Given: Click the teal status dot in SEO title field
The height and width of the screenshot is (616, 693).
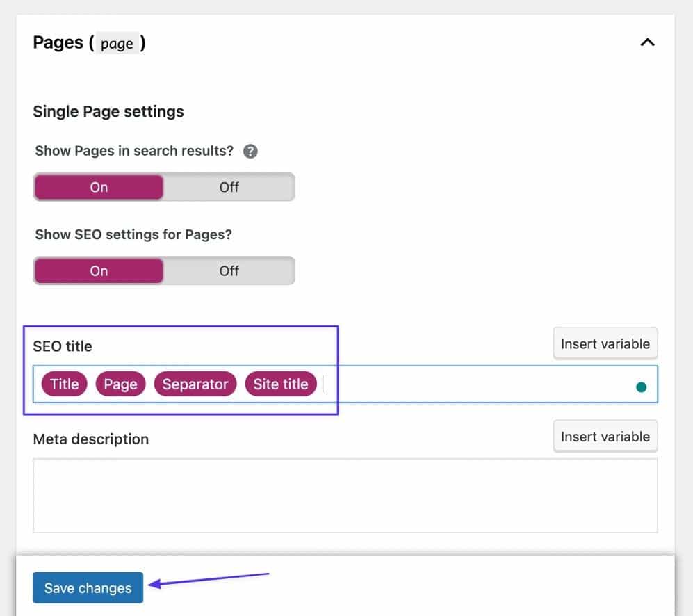Looking at the screenshot, I should (x=641, y=387).
